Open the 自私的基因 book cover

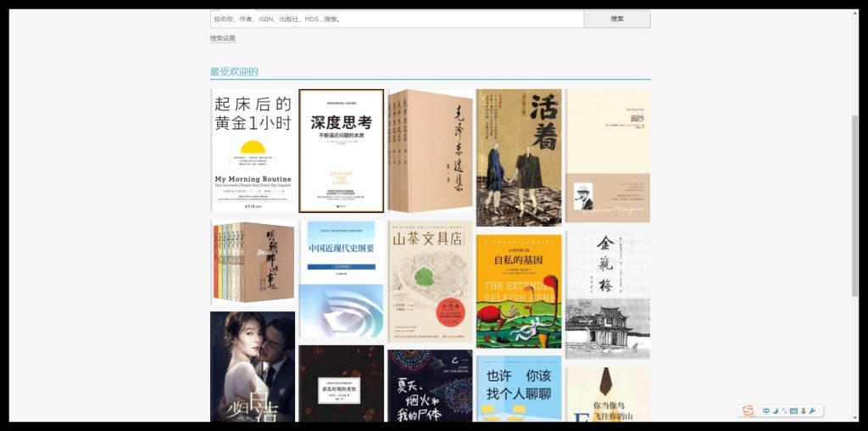point(519,291)
